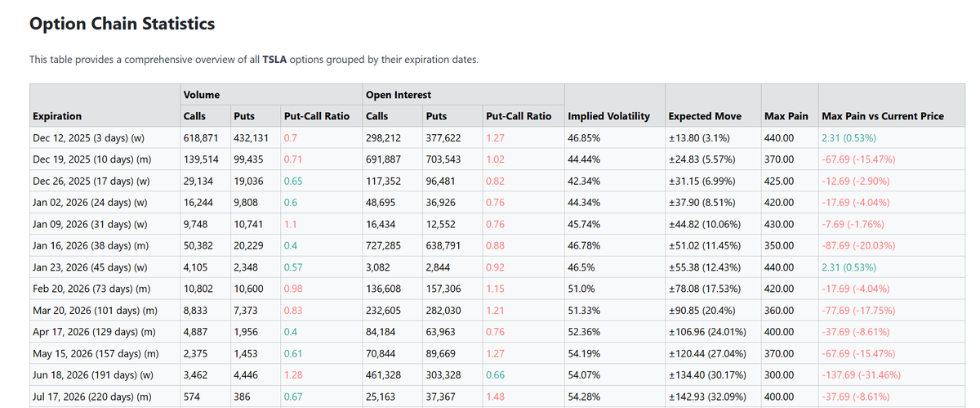Select the Jan 02, 2026 (24 days) expiration
This screenshot has width=980, height=408.
point(90,202)
